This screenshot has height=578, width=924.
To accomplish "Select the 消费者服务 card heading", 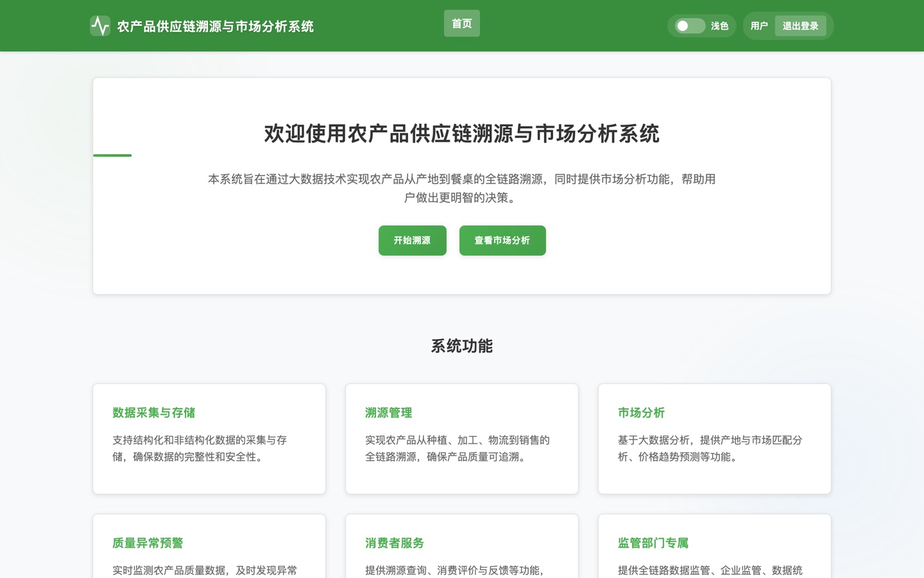I will click(x=395, y=543).
